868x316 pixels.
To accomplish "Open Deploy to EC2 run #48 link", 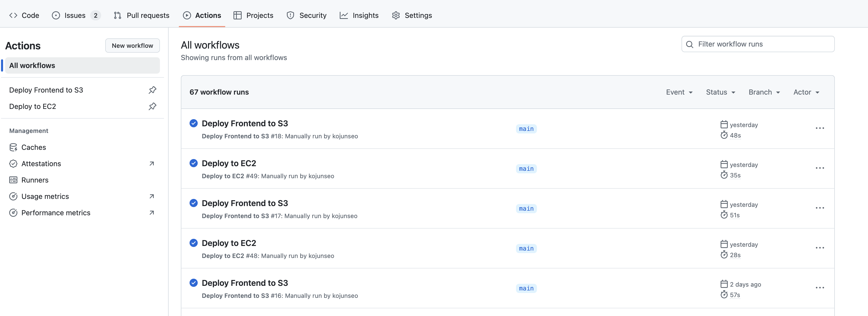I will pyautogui.click(x=229, y=243).
